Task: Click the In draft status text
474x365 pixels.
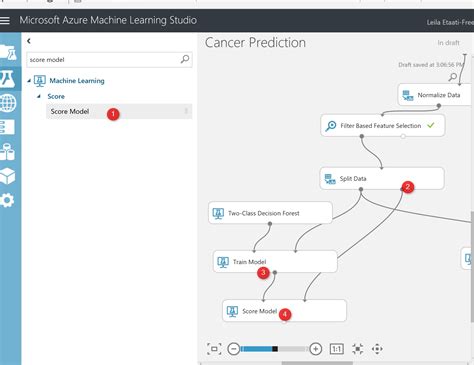Action: point(448,43)
